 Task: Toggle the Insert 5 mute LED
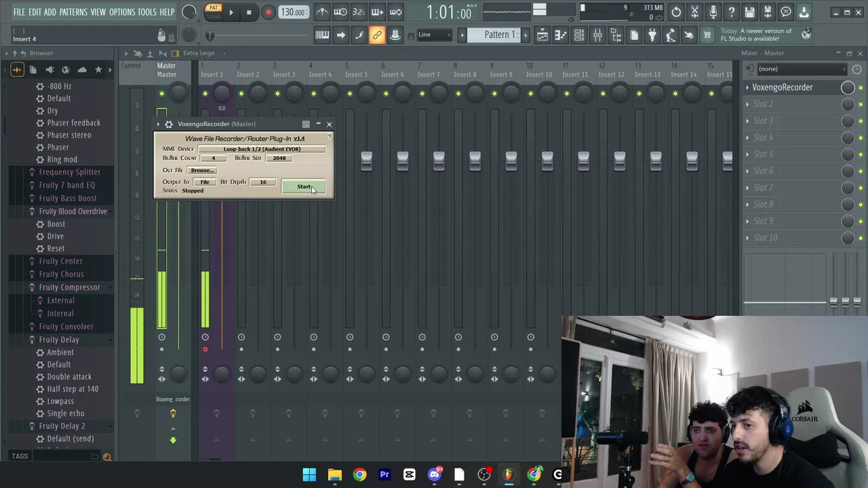(350, 94)
